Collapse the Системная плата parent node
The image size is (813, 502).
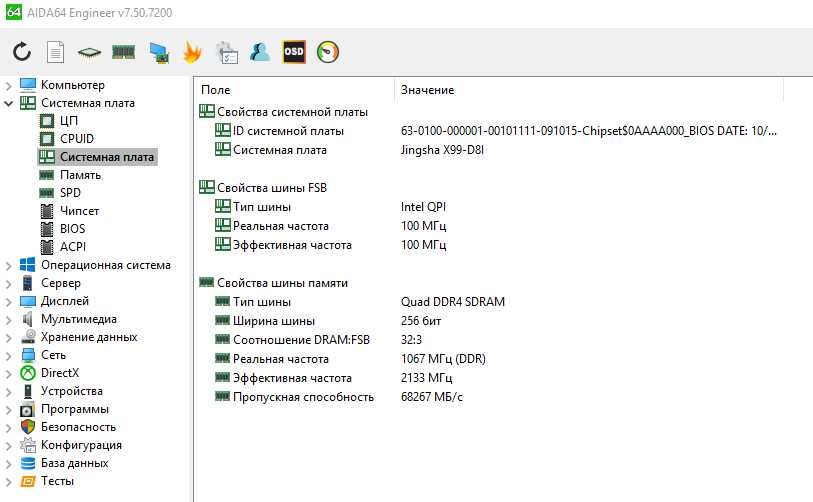coord(8,103)
